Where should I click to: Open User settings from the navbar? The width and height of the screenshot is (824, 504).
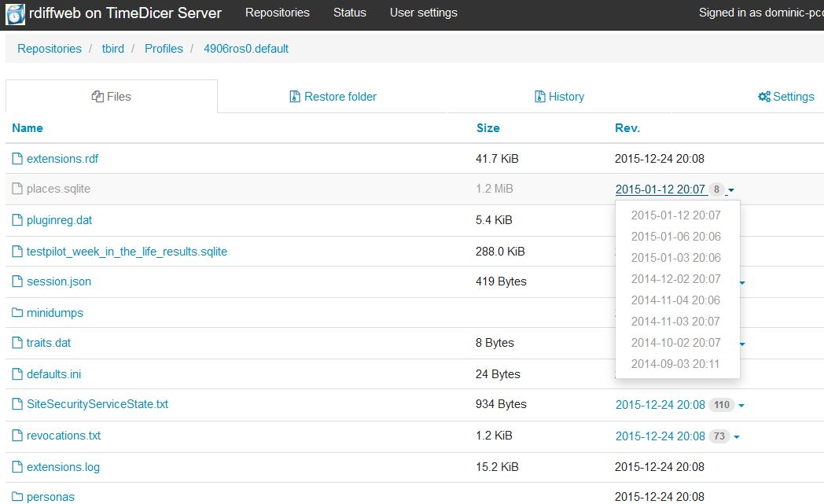coord(423,13)
